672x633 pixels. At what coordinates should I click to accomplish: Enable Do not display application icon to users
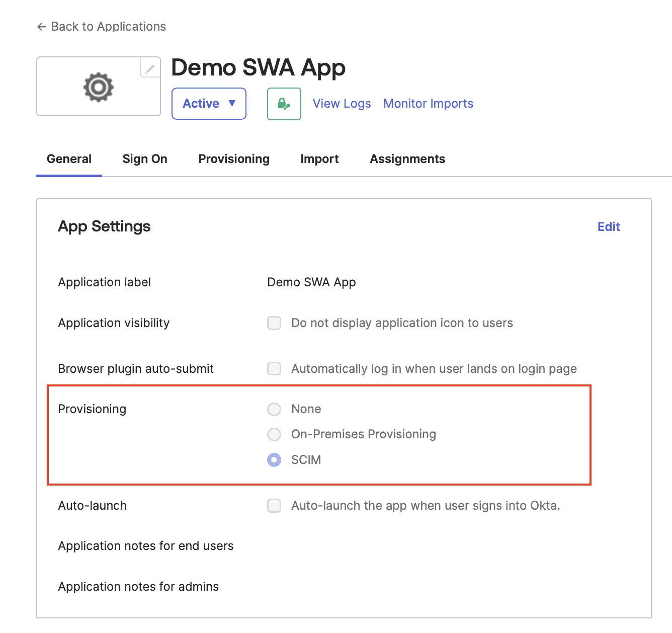pos(274,323)
